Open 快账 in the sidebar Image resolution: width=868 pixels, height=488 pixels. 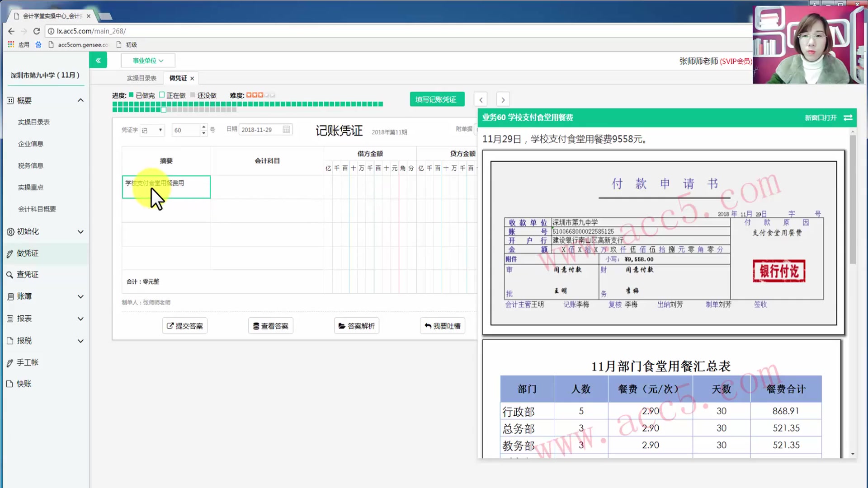pyautogui.click(x=24, y=384)
